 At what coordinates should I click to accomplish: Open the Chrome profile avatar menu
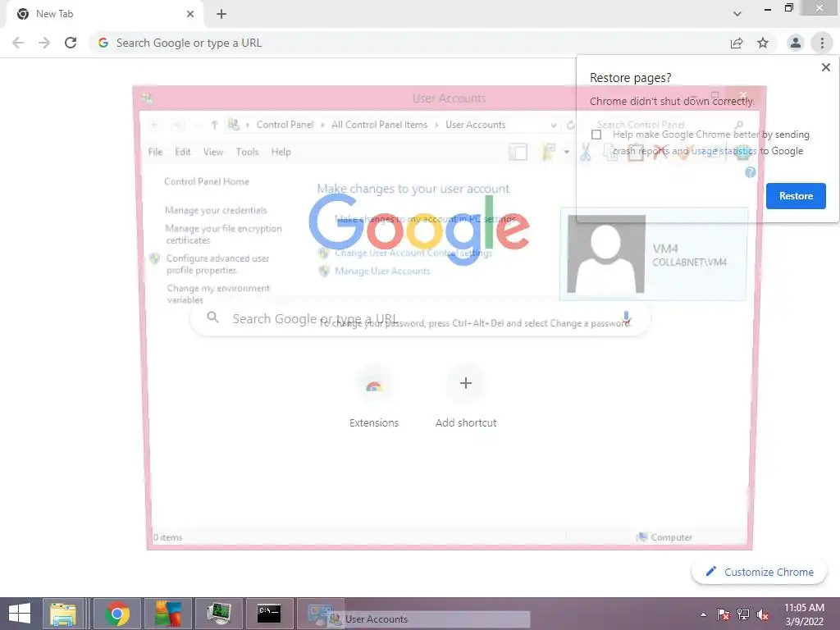pos(796,43)
